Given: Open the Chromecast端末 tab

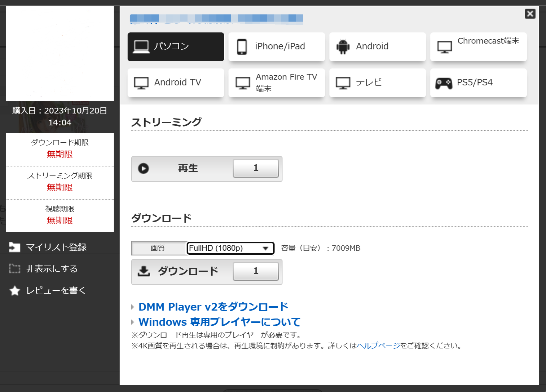Looking at the screenshot, I should 479,47.
